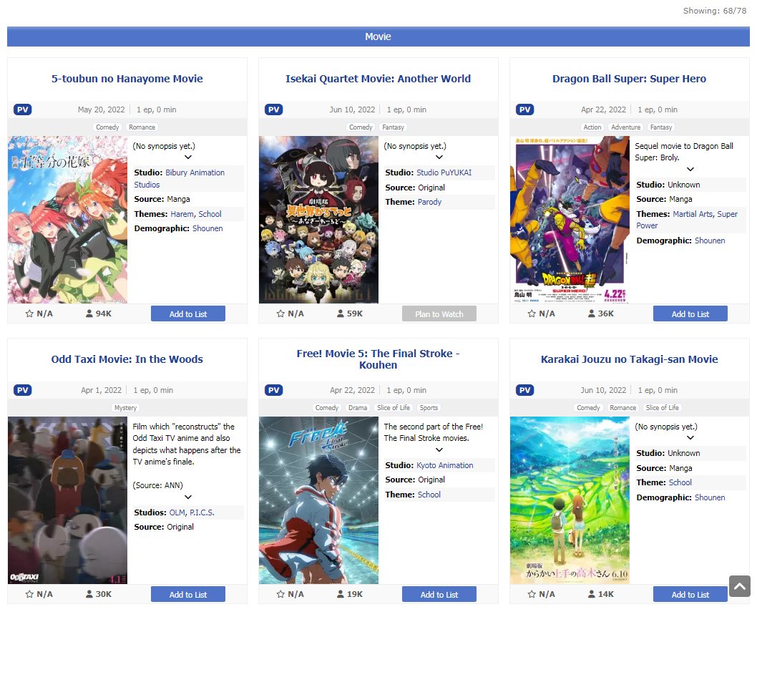Click the PV badge on Dragon Ball Super: Super Hero
The height and width of the screenshot is (700, 757).
tap(524, 110)
